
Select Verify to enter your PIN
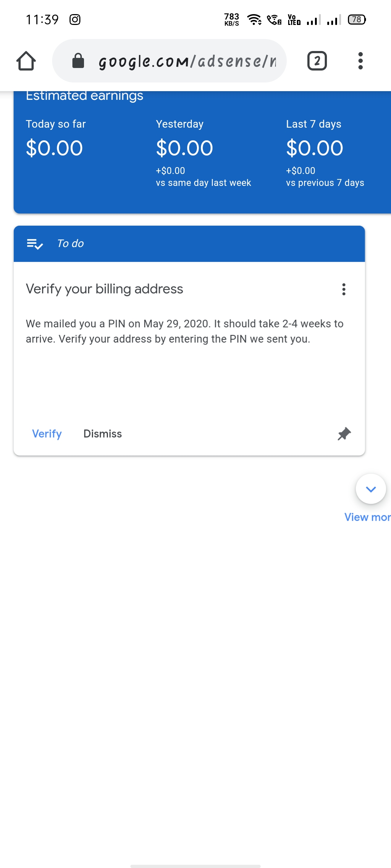(46, 434)
